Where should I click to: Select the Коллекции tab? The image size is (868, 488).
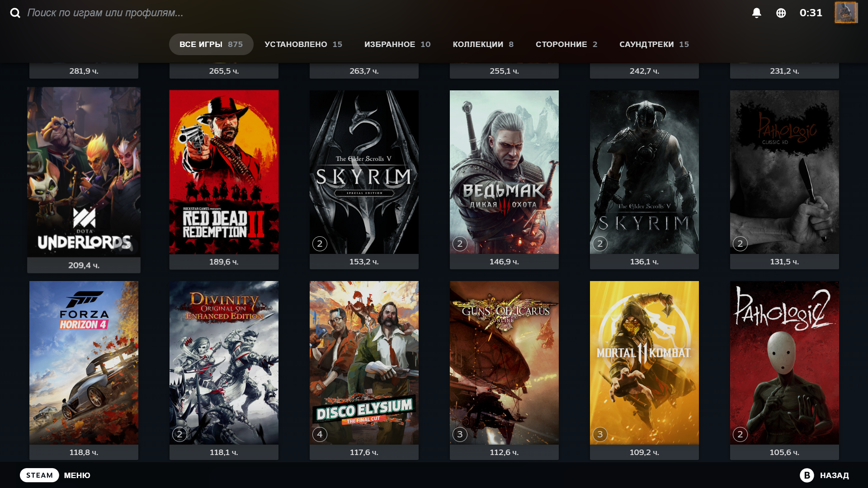click(483, 44)
